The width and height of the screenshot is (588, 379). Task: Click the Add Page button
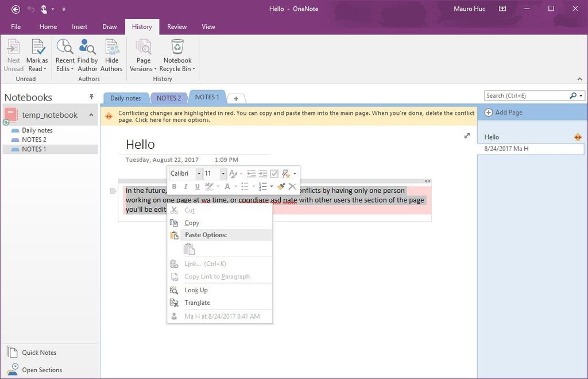tap(504, 112)
